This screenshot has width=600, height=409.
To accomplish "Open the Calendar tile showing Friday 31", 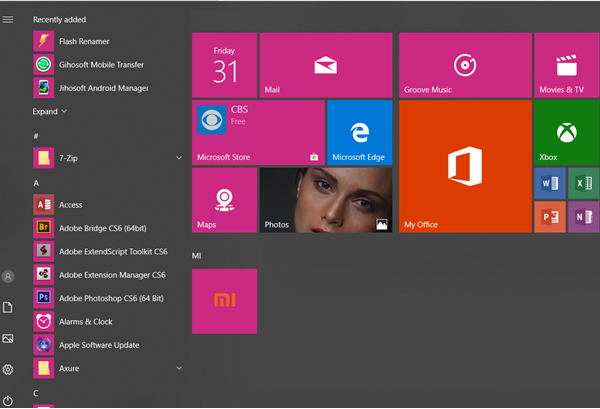I will point(224,65).
